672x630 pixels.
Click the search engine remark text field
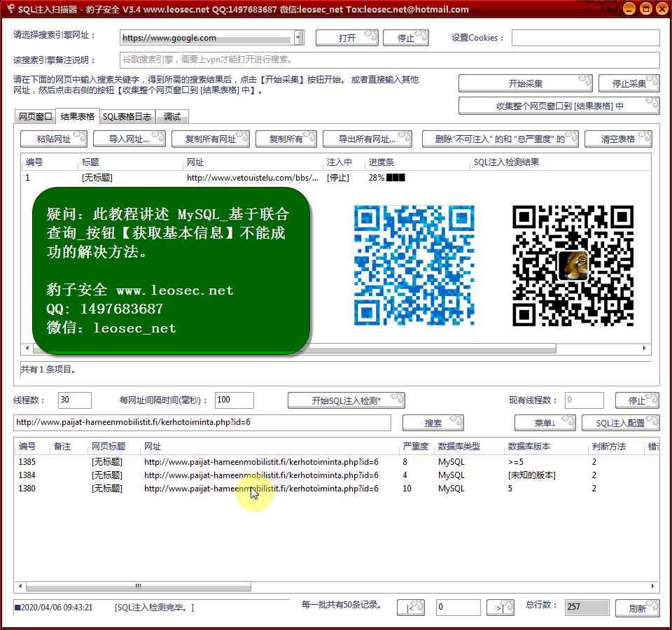(x=389, y=59)
